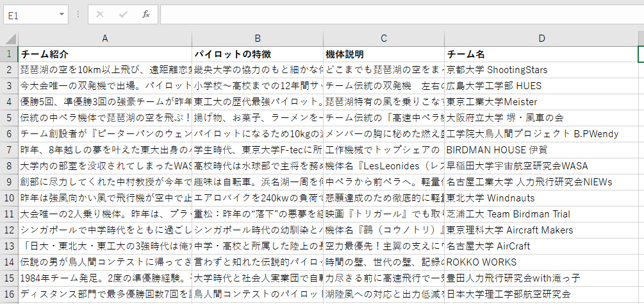Click cell A15 starting 1984年チーム発足
This screenshot has height=304, width=644.
pos(105,278)
